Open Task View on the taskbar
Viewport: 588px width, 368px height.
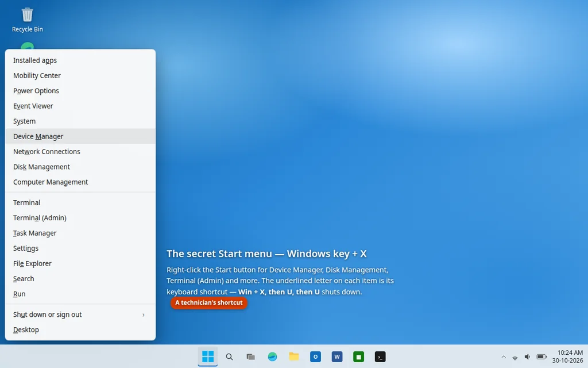coord(250,356)
